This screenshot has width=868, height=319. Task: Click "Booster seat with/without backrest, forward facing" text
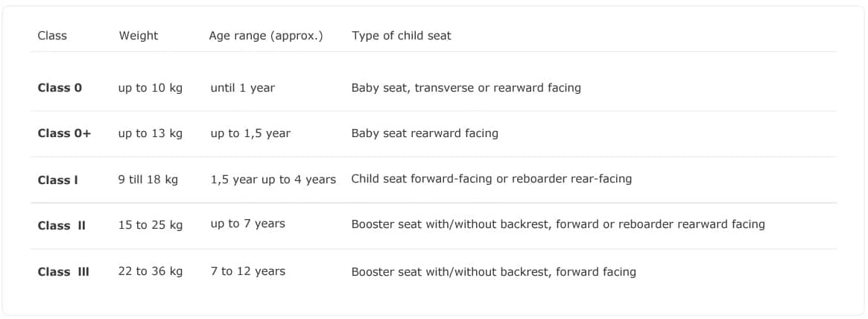pyautogui.click(x=494, y=272)
